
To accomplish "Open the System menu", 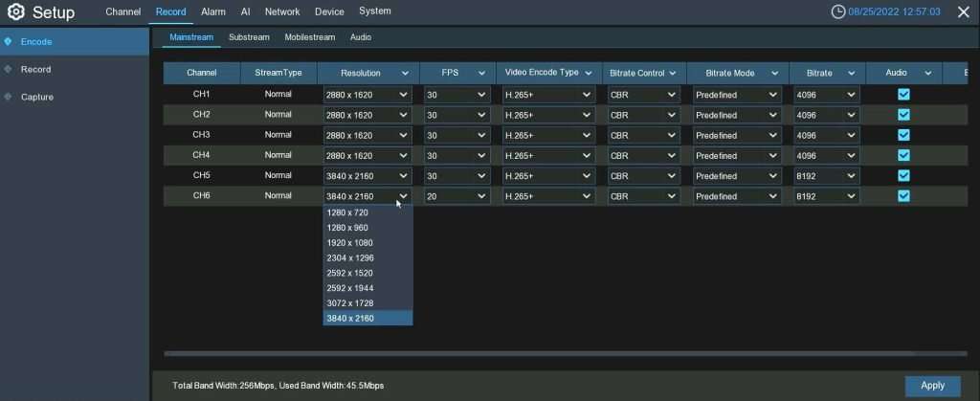I will tap(375, 11).
